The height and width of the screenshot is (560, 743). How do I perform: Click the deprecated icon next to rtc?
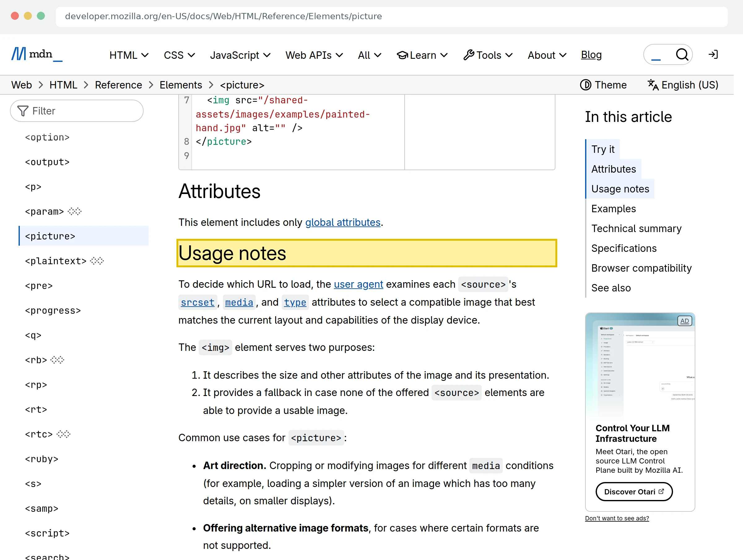coord(63,434)
